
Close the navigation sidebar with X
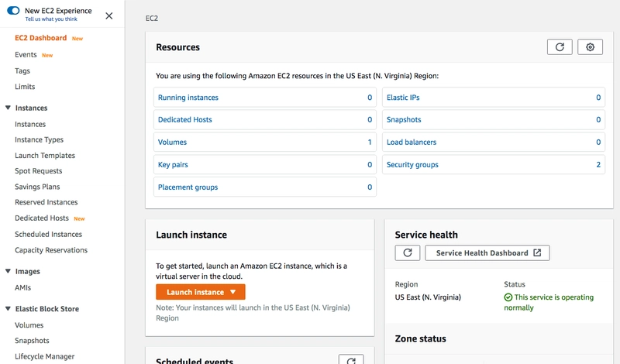pos(109,15)
